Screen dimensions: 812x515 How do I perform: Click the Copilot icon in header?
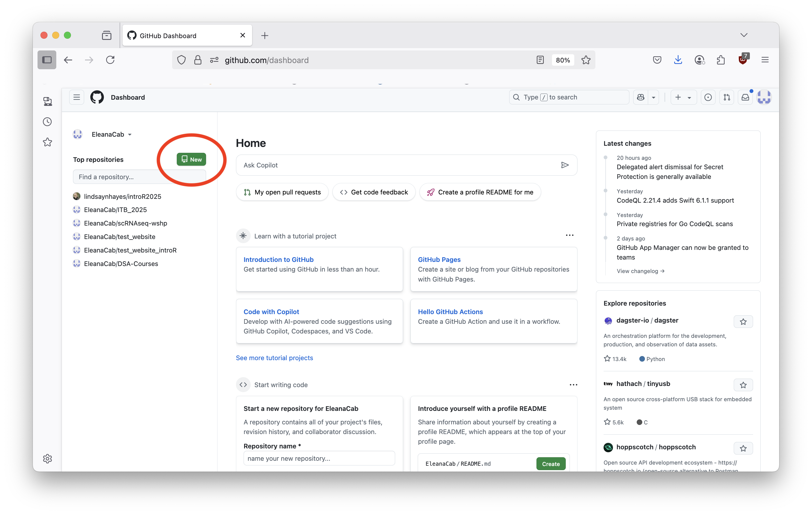641,97
